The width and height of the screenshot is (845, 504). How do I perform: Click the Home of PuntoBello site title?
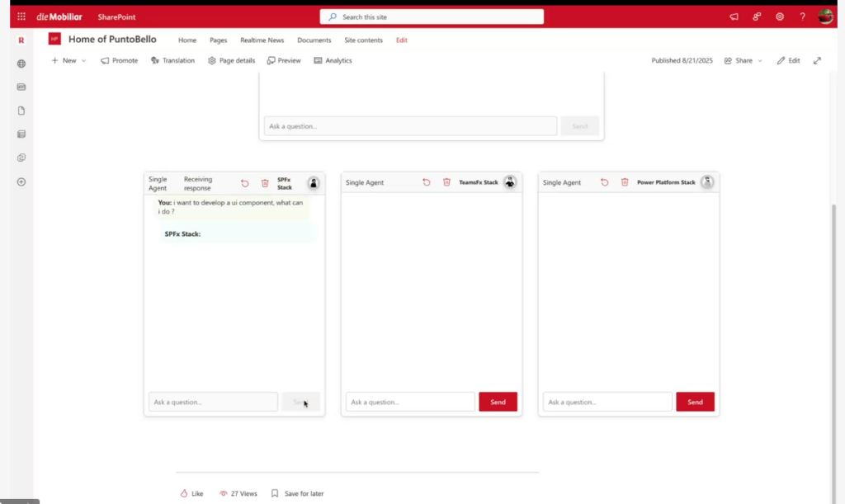(x=112, y=39)
